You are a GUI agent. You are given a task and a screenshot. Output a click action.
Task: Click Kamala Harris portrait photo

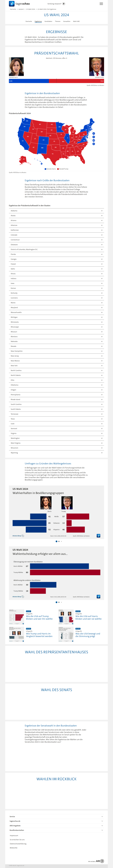click(16, 67)
